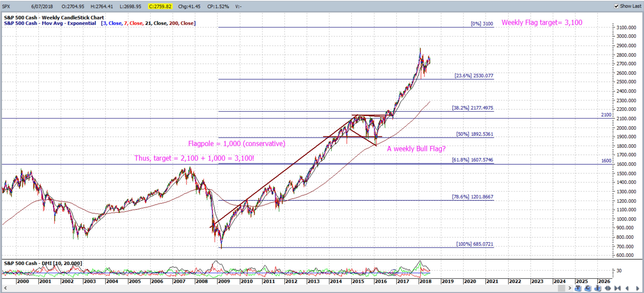The width and height of the screenshot is (644, 293).
Task: Click the 2018 year marker on time axis
Action: [x=425, y=281]
